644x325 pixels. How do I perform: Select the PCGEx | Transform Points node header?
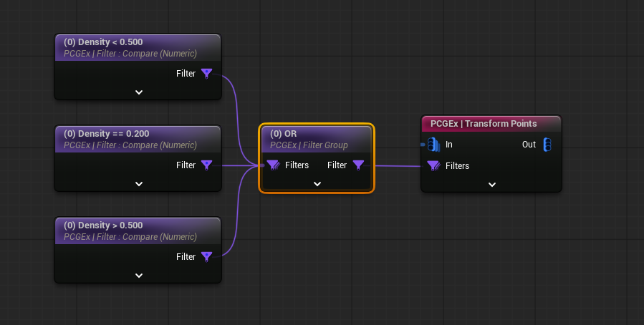[x=484, y=124]
